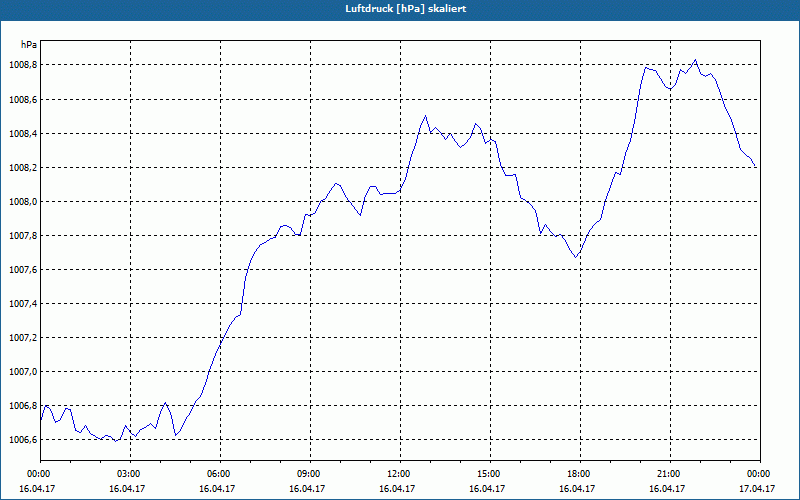Click the "16.04.17" date below 06:00

[x=216, y=488]
